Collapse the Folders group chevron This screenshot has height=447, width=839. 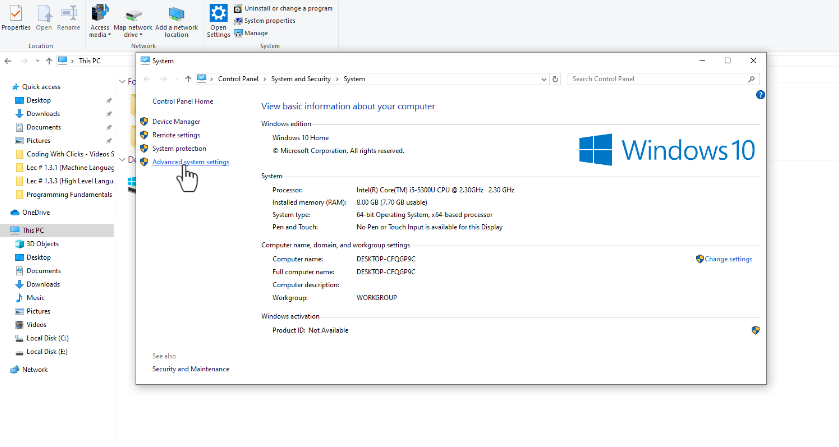click(121, 81)
